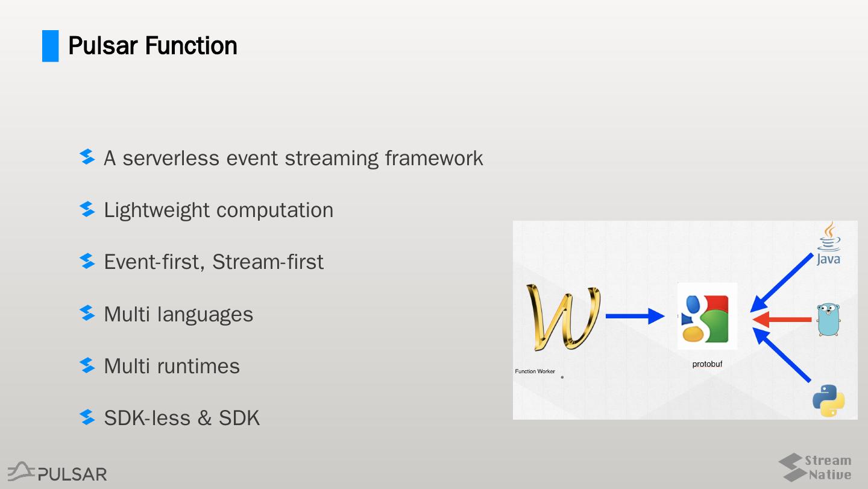The image size is (868, 489).
Task: Click the blue arrow from W to protobuf
Action: pyautogui.click(x=634, y=316)
